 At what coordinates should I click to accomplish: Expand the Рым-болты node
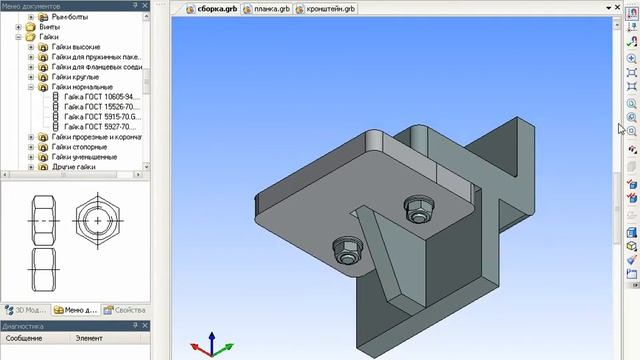pyautogui.click(x=31, y=17)
